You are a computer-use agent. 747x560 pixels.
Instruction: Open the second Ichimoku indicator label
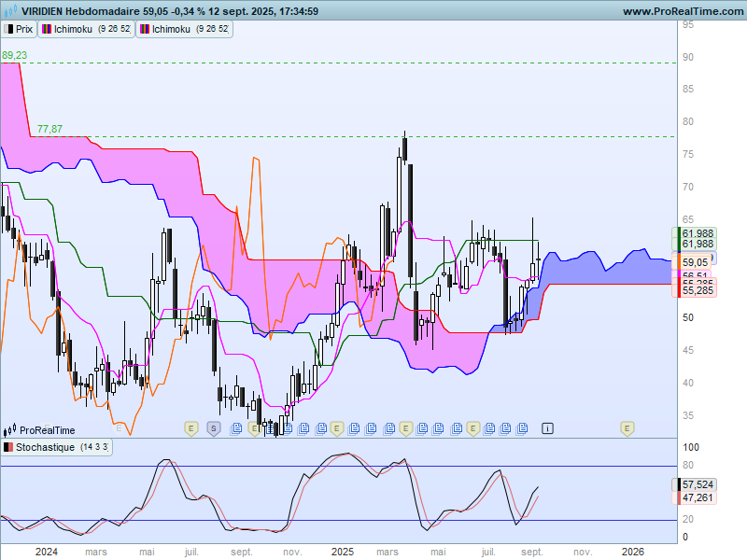click(184, 29)
